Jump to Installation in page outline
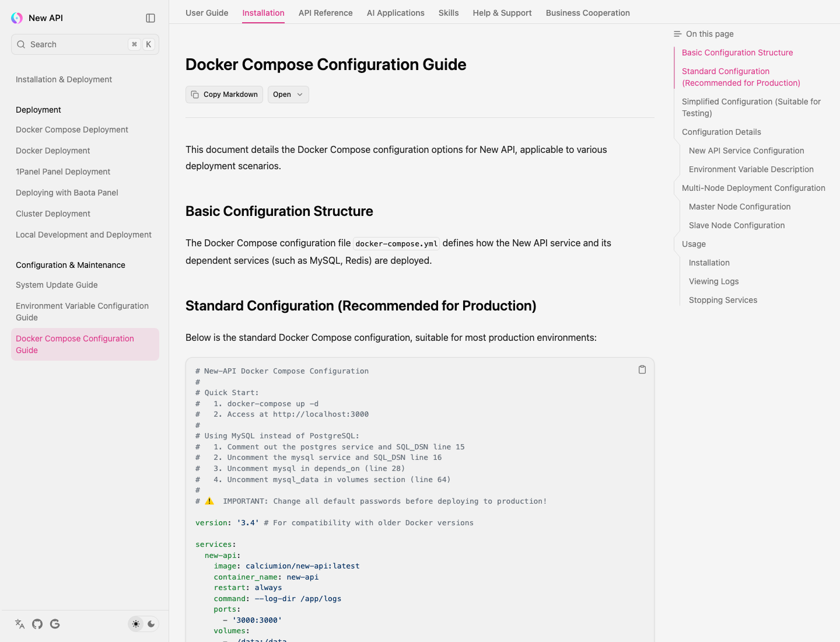The image size is (840, 642). [709, 263]
